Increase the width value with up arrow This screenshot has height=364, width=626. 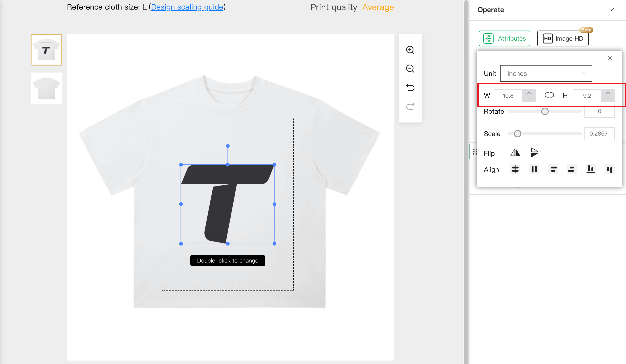[x=529, y=93]
